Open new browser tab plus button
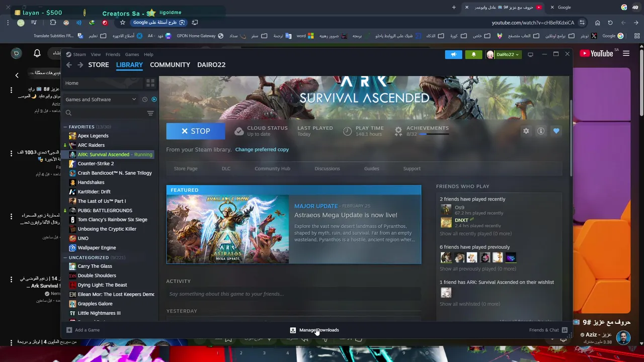 pyautogui.click(x=454, y=7)
